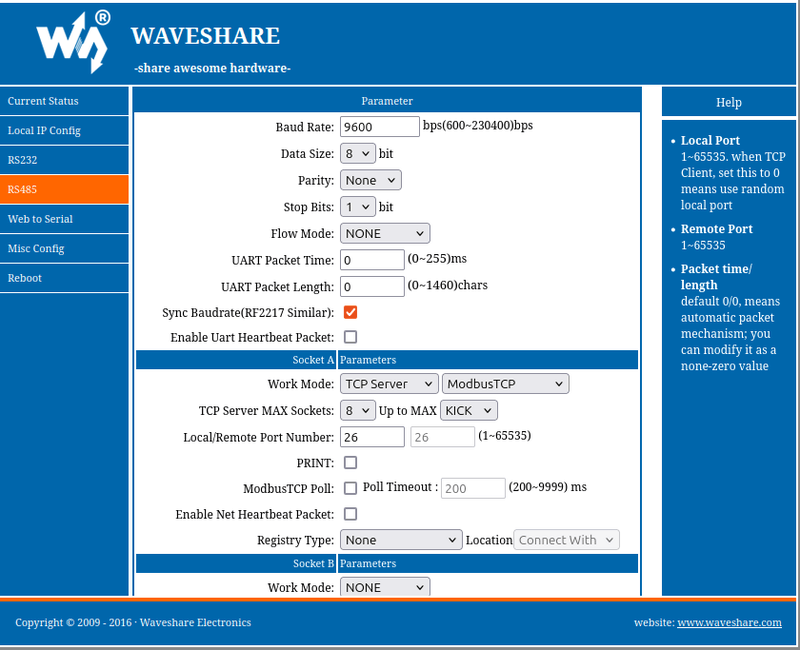
Task: Expand the Flow Mode dropdown
Action: coord(385,234)
